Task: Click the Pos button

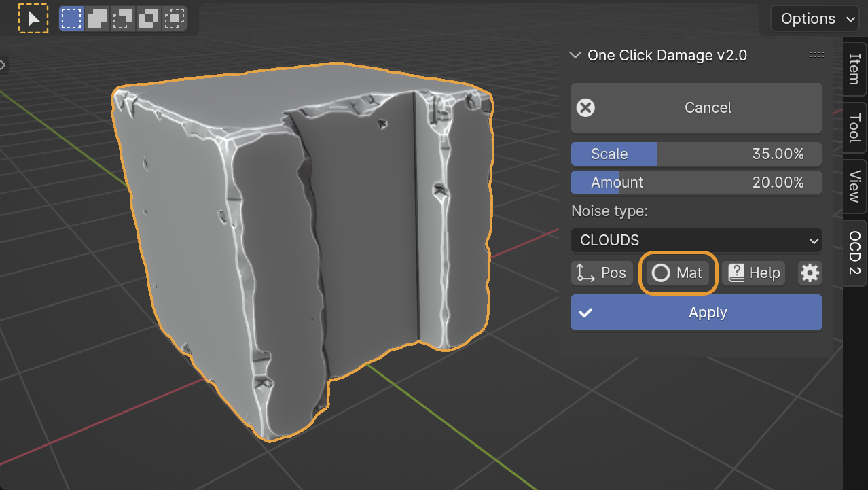Action: click(x=602, y=273)
